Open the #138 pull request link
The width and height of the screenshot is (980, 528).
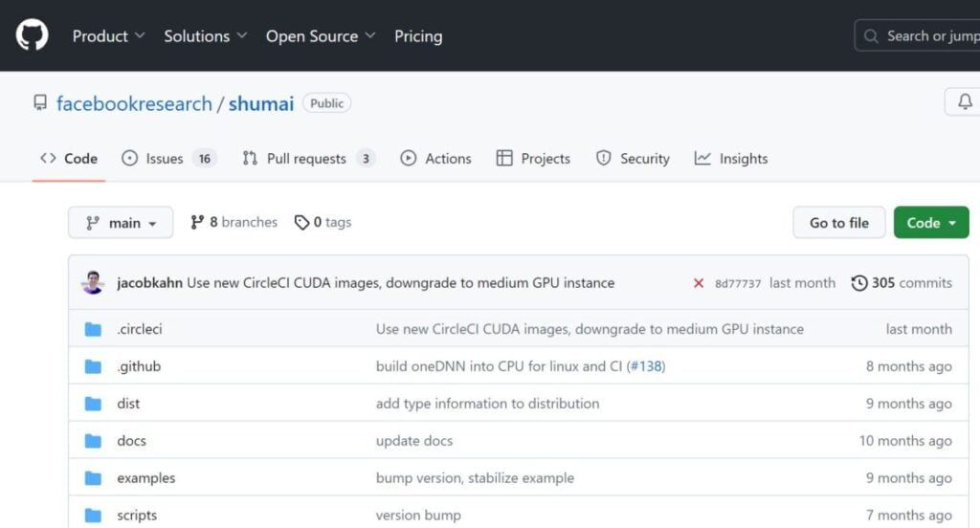pyautogui.click(x=647, y=366)
